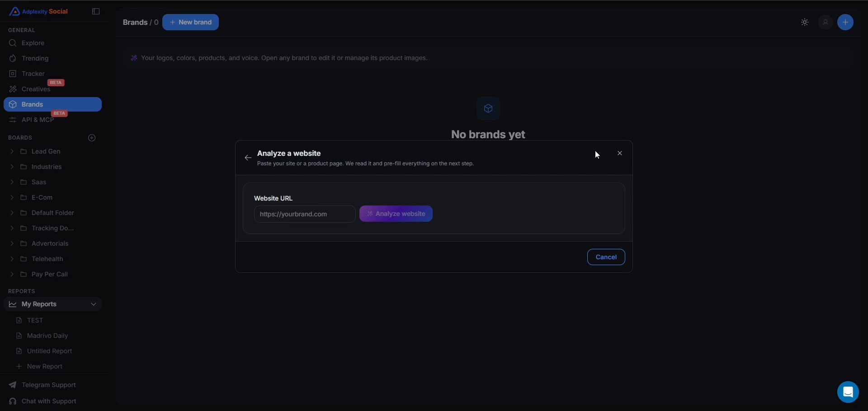Add a new board via plus icon

[92, 138]
